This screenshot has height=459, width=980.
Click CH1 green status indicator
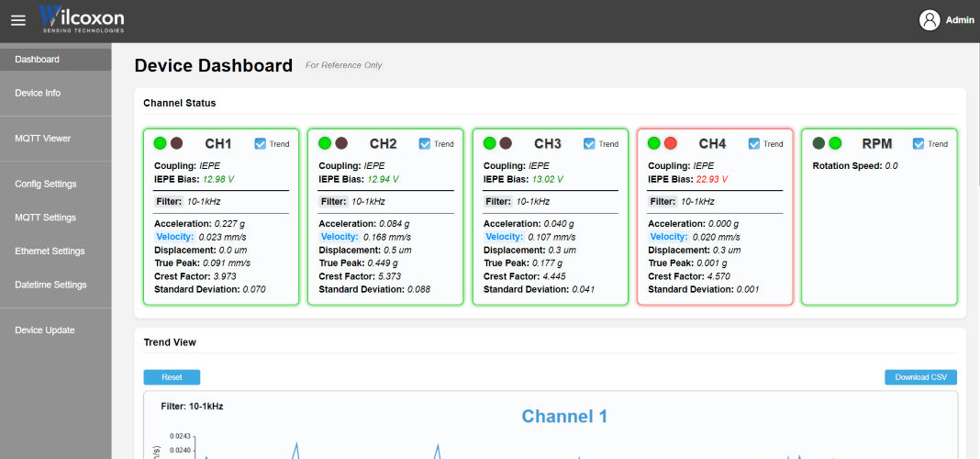pyautogui.click(x=161, y=143)
